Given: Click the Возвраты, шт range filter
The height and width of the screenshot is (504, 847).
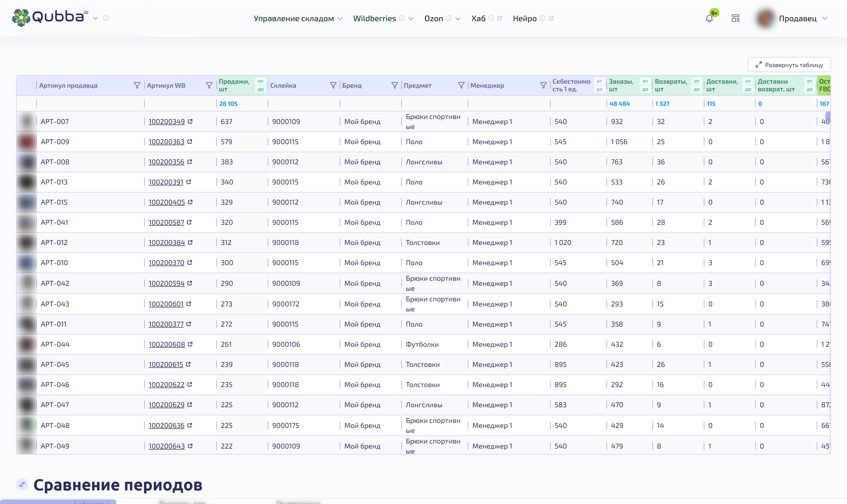Looking at the screenshot, I should pos(697,85).
